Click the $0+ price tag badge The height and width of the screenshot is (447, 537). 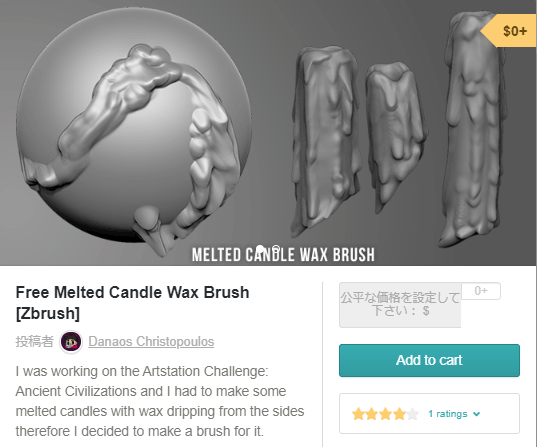[509, 31]
